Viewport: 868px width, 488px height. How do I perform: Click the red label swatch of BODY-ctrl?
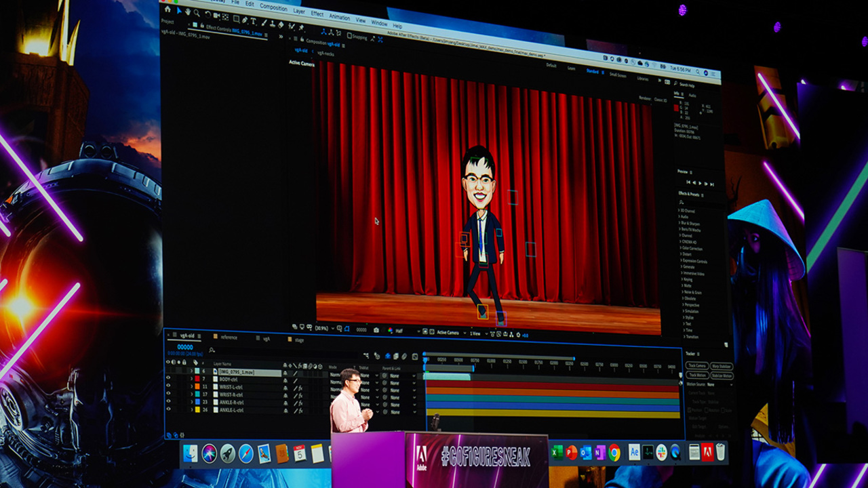197,379
